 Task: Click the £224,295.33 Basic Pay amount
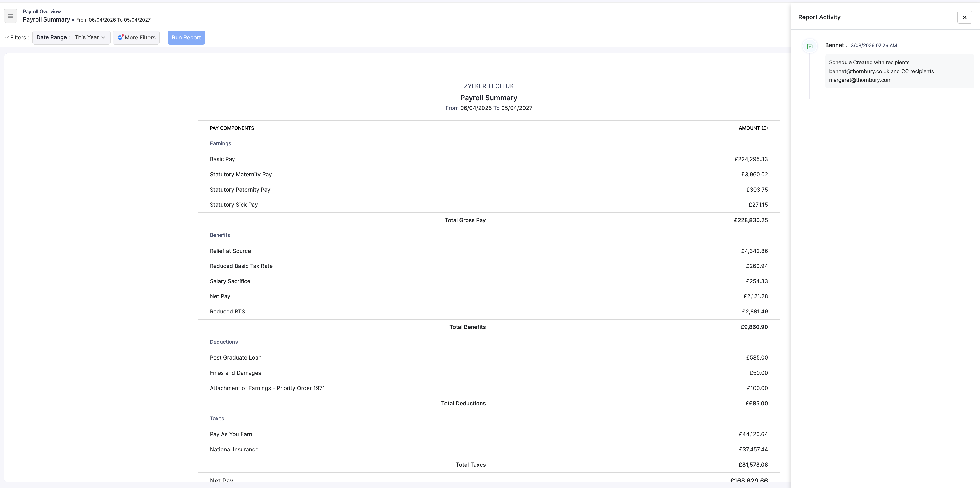[x=751, y=159]
